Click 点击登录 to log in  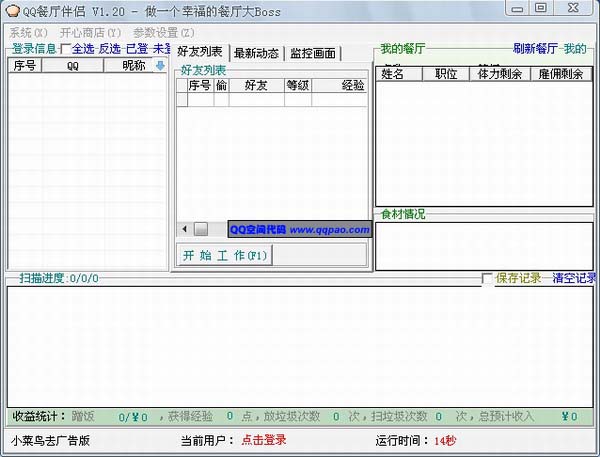pos(264,440)
